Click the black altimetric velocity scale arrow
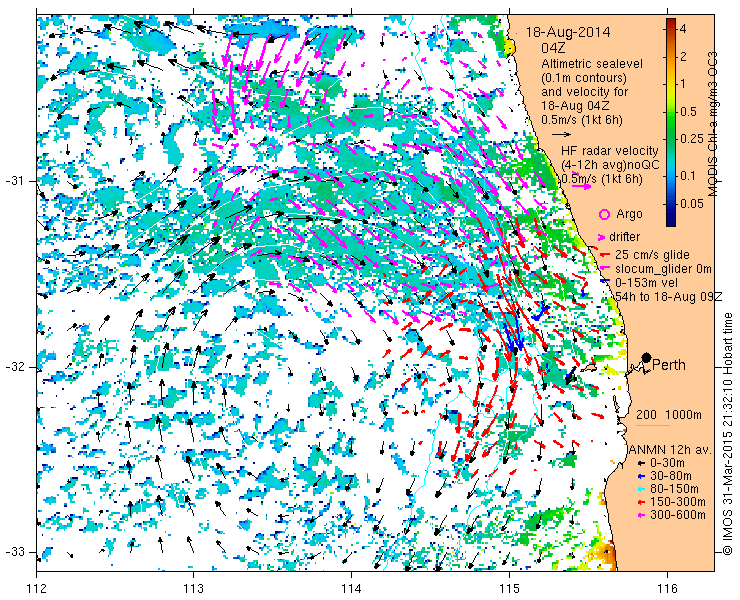This screenshot has width=740, height=600. pyautogui.click(x=561, y=135)
